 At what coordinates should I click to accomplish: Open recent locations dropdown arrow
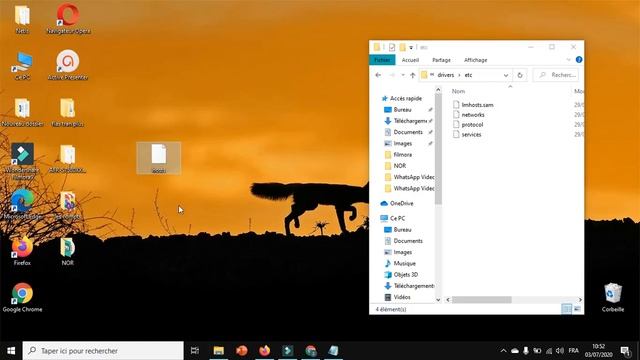coord(403,75)
